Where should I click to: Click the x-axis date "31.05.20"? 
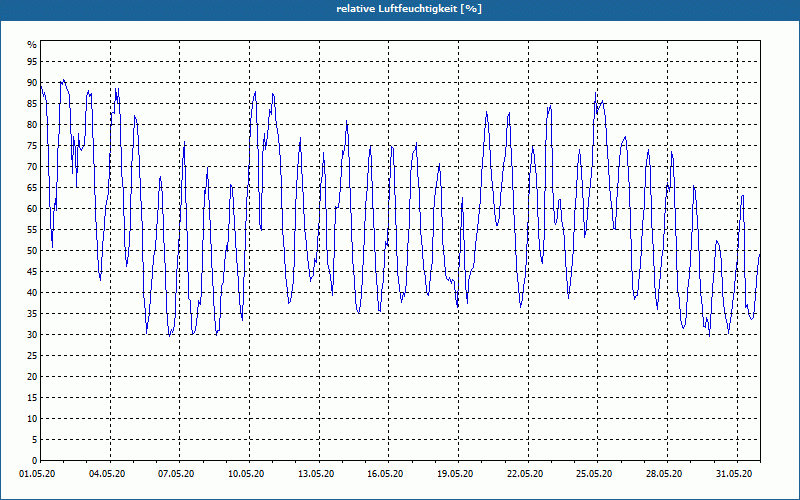734,474
